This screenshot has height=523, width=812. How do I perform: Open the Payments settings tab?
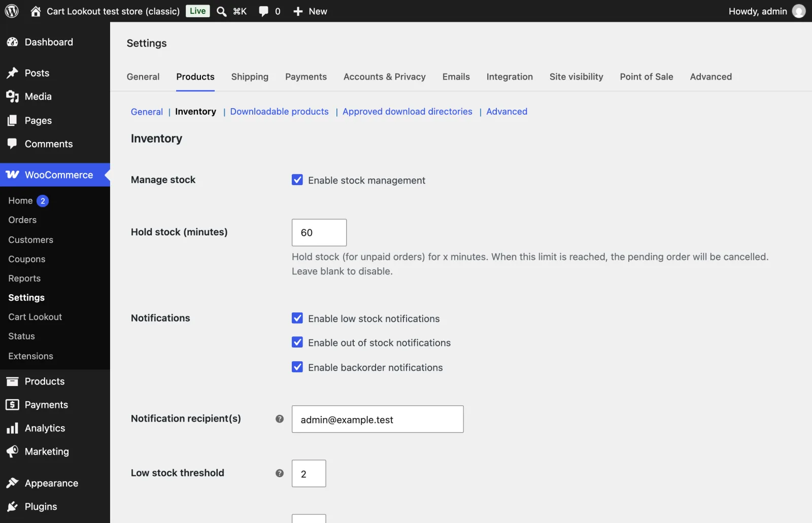(x=306, y=77)
